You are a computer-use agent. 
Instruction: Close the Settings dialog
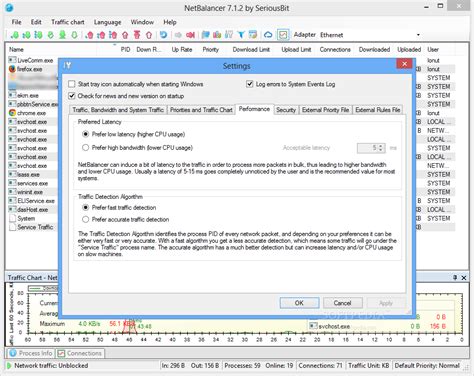pyautogui.click(x=404, y=64)
